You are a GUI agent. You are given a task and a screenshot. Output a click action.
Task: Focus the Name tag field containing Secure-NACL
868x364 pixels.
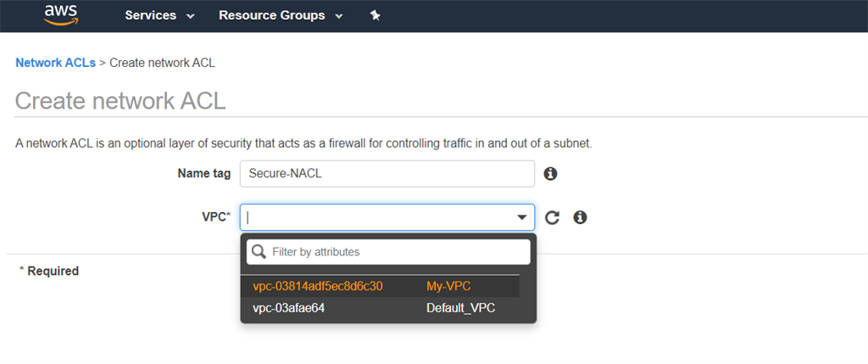pos(387,173)
